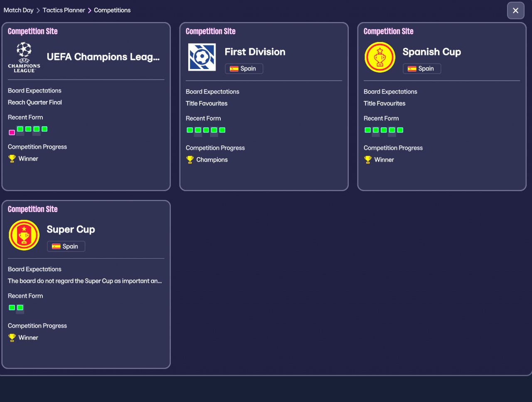Image resolution: width=532 pixels, height=402 pixels.
Task: Click 'Winner' text on the Spanish Cup card
Action: pos(384,160)
